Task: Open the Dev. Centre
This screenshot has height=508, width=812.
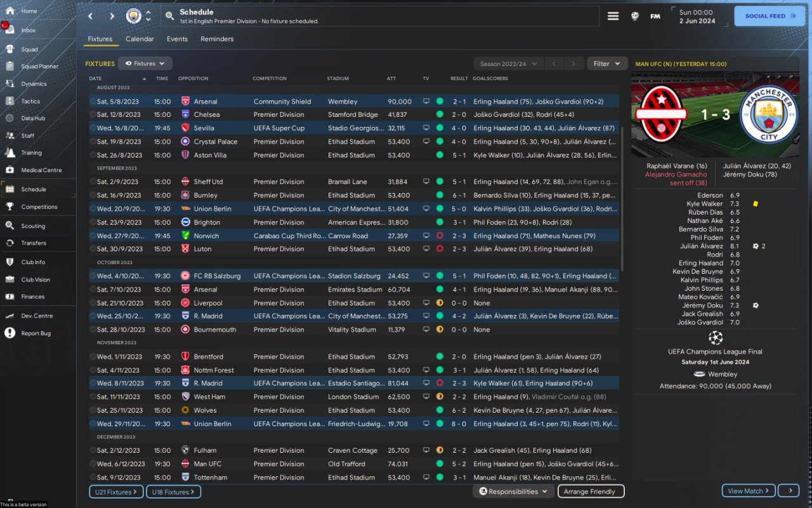Action: (38, 316)
